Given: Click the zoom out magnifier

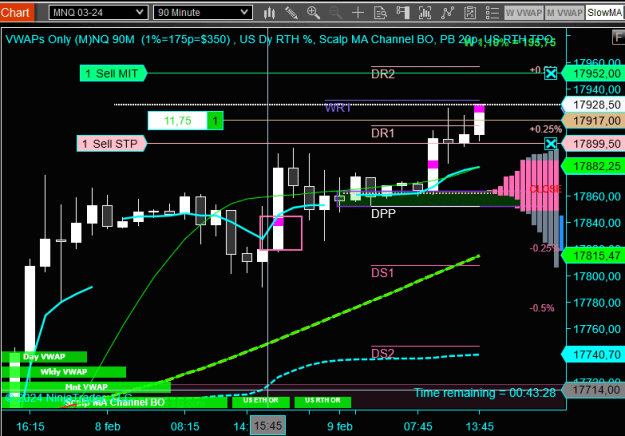Looking at the screenshot, I should point(336,13).
